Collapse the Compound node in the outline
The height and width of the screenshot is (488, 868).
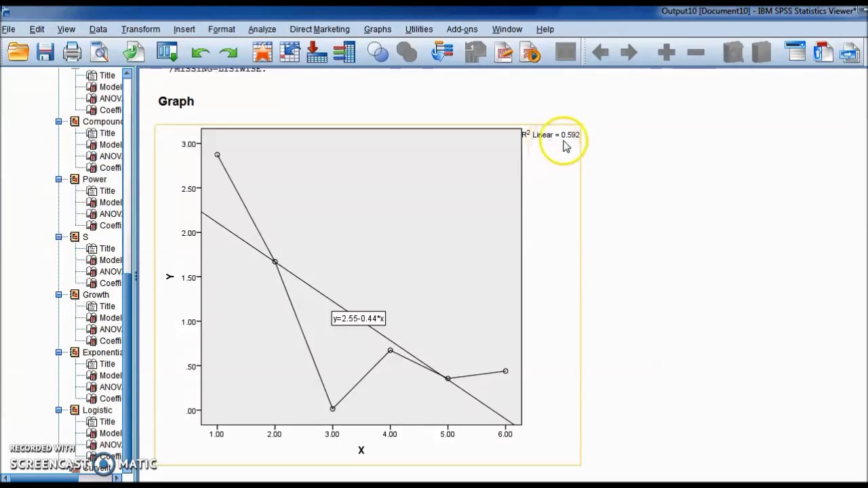tap(59, 122)
